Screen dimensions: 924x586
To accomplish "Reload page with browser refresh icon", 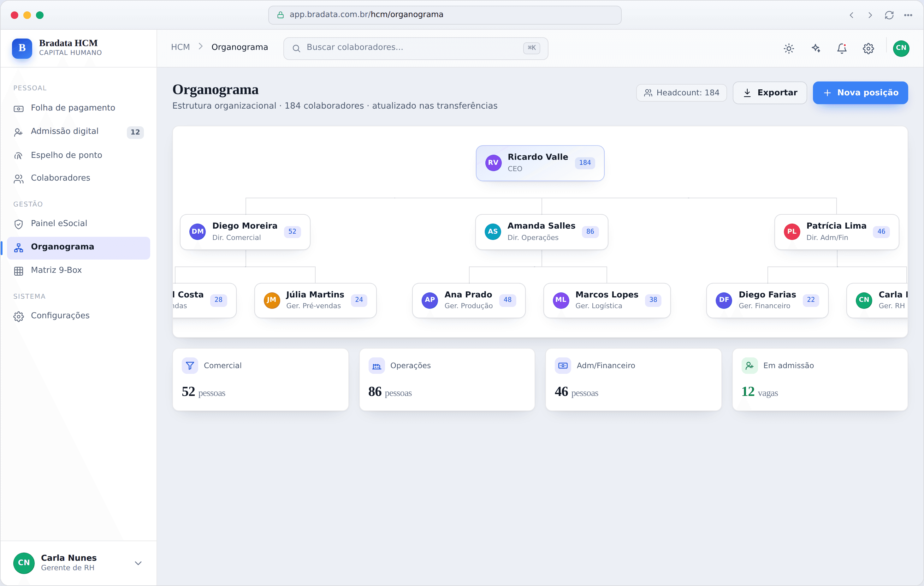I will click(x=889, y=15).
